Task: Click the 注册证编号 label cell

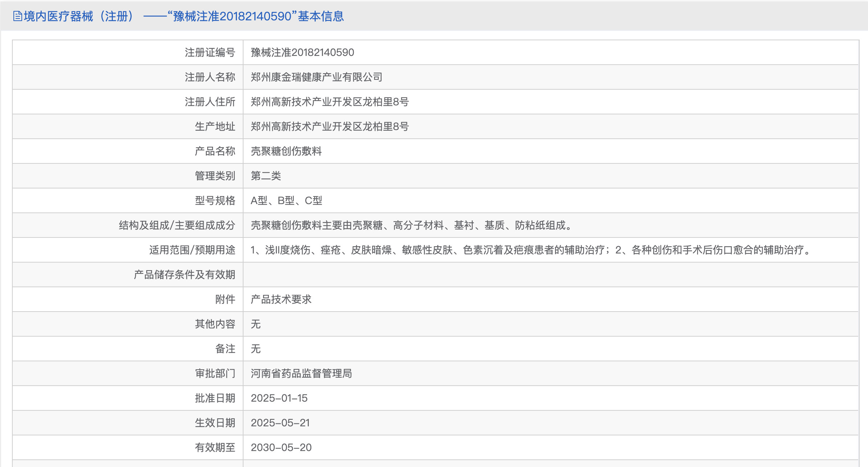Action: click(210, 52)
